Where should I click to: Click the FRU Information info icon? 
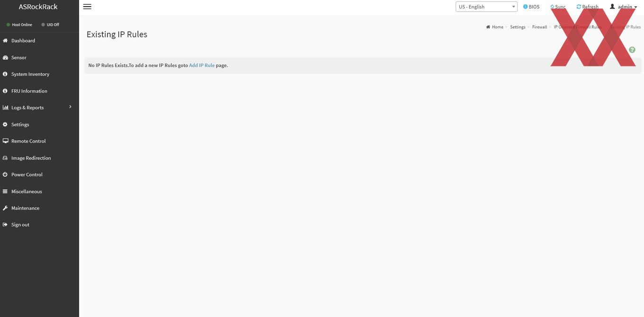coord(5,91)
